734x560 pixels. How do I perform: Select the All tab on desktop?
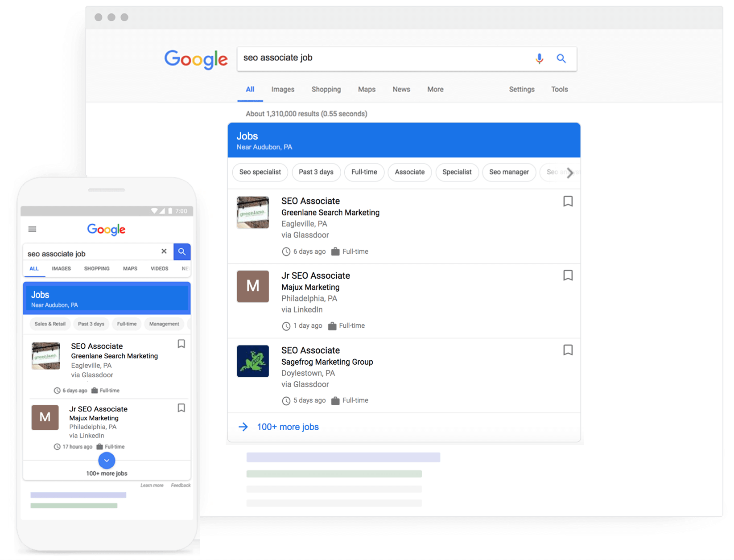(x=250, y=89)
